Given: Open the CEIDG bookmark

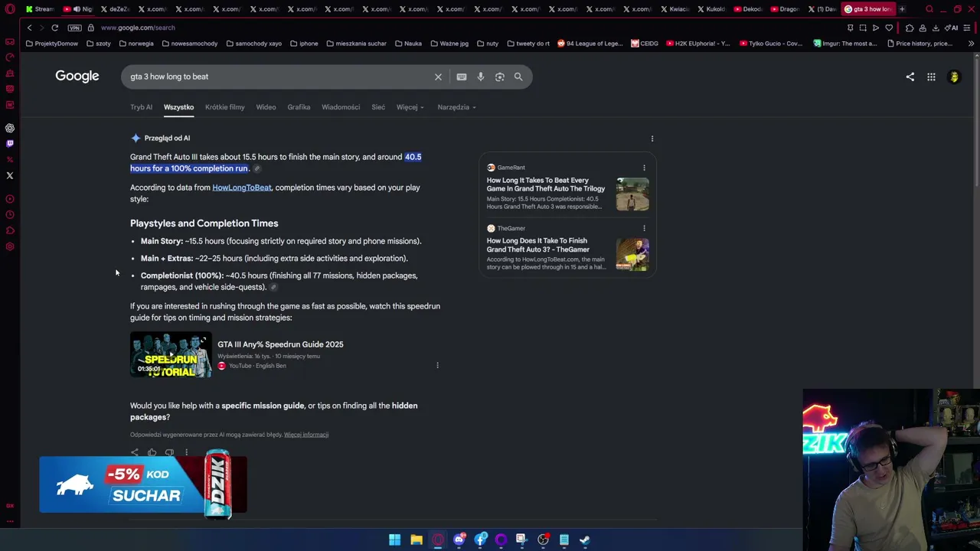Looking at the screenshot, I should point(645,44).
